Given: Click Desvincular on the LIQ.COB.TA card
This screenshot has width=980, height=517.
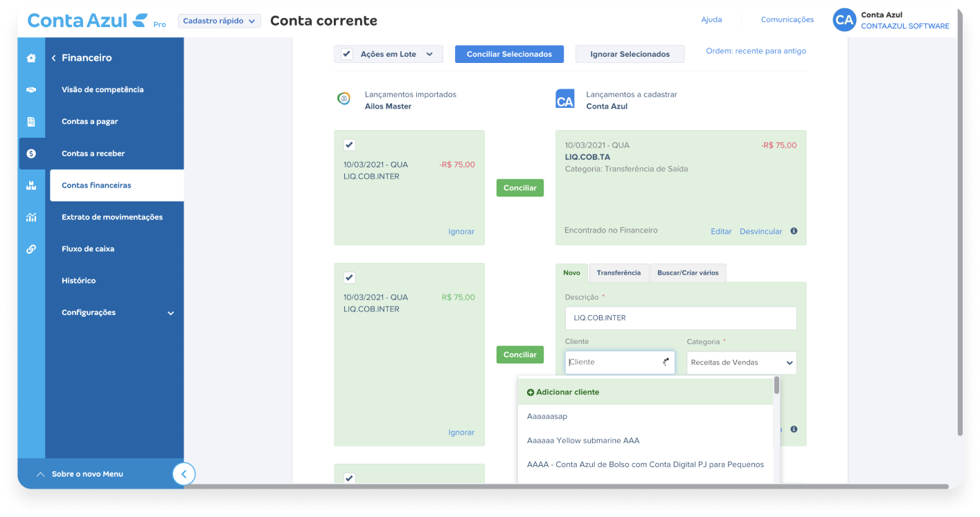Looking at the screenshot, I should [x=760, y=232].
